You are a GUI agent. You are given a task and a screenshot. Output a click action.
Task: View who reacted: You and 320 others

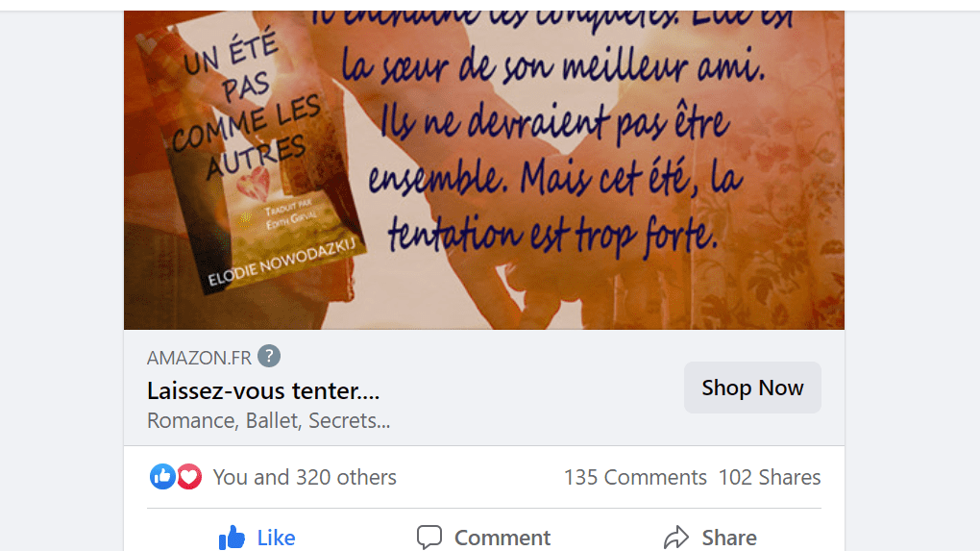pyautogui.click(x=305, y=477)
